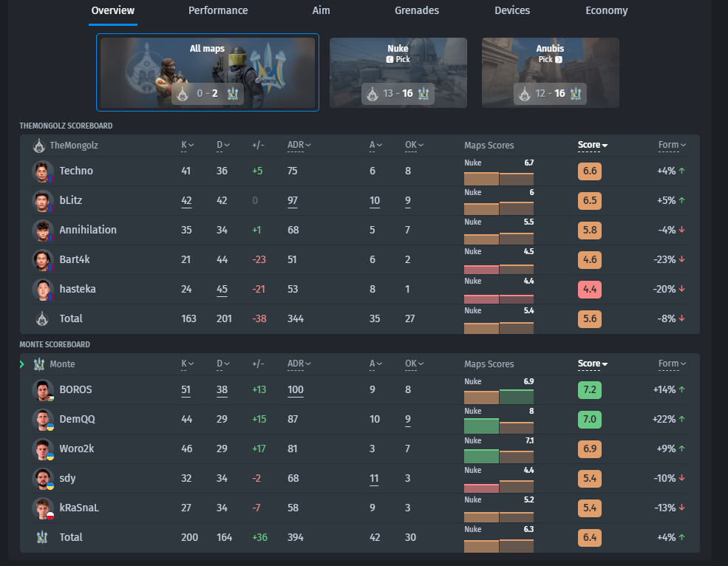
Task: Sort Monte scoreboard by A column
Action: [x=375, y=364]
